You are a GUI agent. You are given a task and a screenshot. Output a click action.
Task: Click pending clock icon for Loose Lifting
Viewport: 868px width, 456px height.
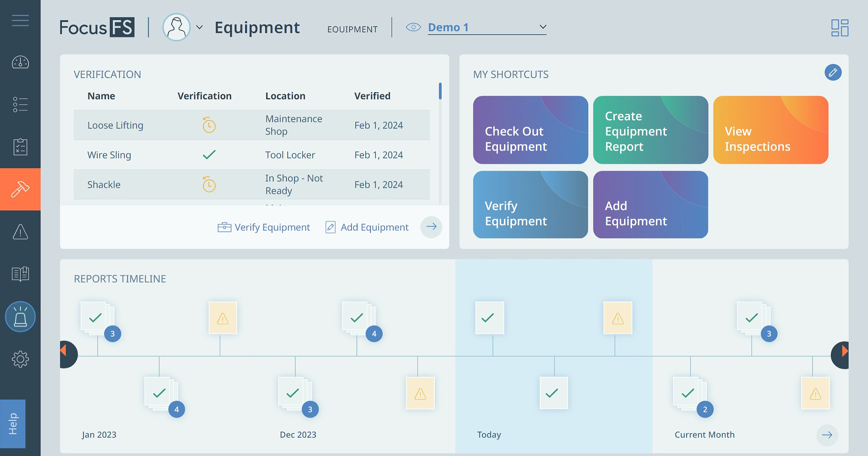coord(209,125)
